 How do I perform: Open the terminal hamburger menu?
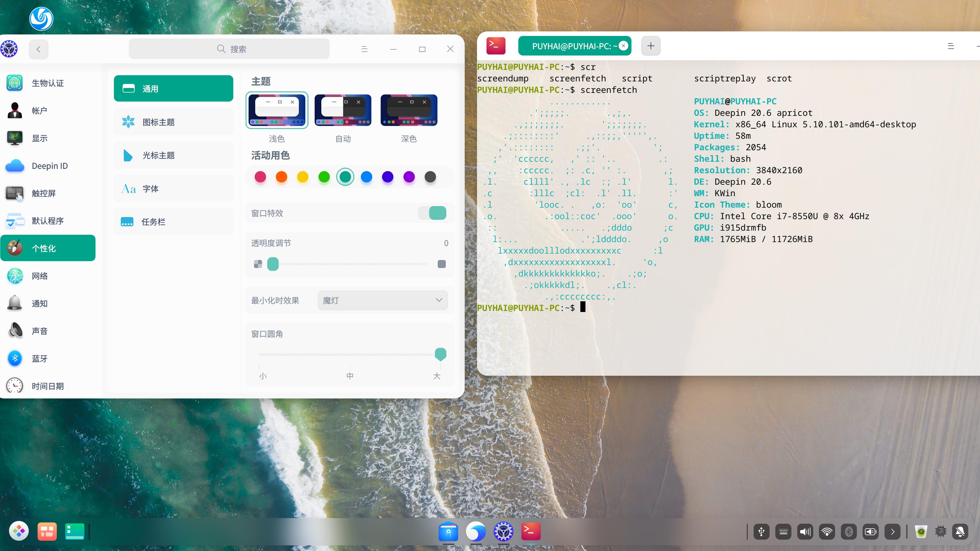point(951,46)
